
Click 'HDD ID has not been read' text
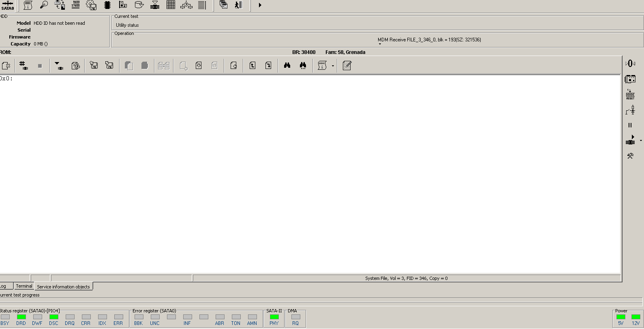point(59,23)
